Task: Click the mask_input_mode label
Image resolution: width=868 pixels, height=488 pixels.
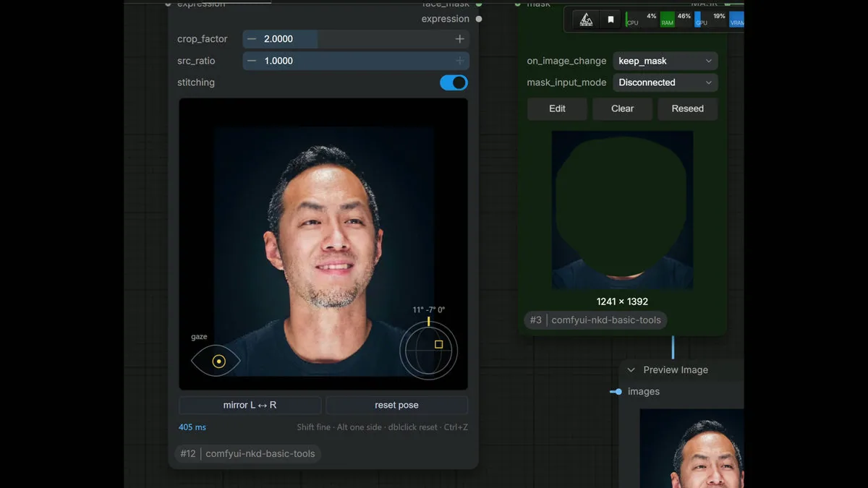Action: (566, 82)
